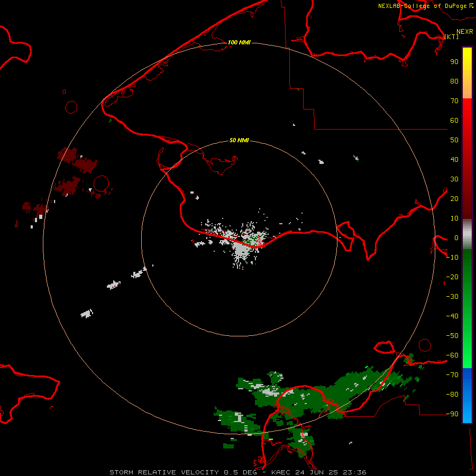
Task: Click the "0.5 DEG" tilt text in the caption
Action: pyautogui.click(x=241, y=472)
